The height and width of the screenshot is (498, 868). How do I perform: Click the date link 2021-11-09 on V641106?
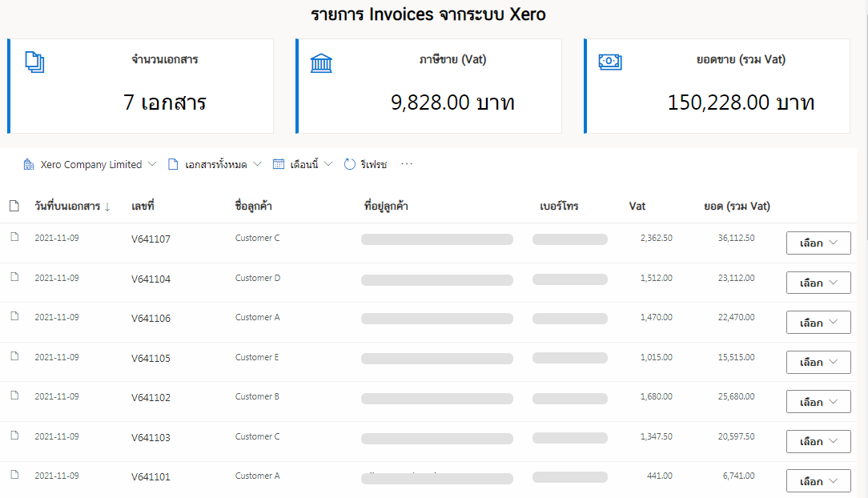[56, 317]
